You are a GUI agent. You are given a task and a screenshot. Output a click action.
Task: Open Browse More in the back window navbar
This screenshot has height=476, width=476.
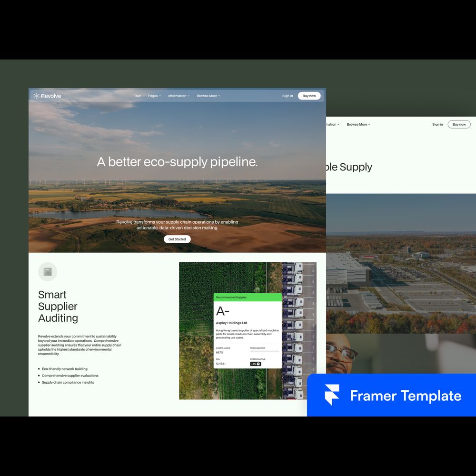coord(358,124)
